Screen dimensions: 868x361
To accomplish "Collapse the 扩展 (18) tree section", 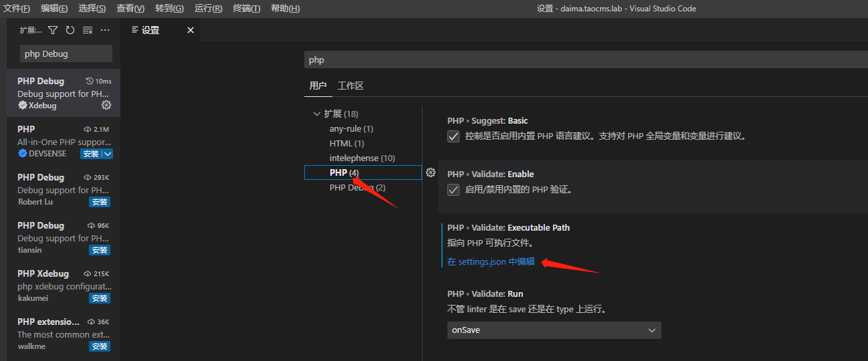I will click(x=317, y=114).
